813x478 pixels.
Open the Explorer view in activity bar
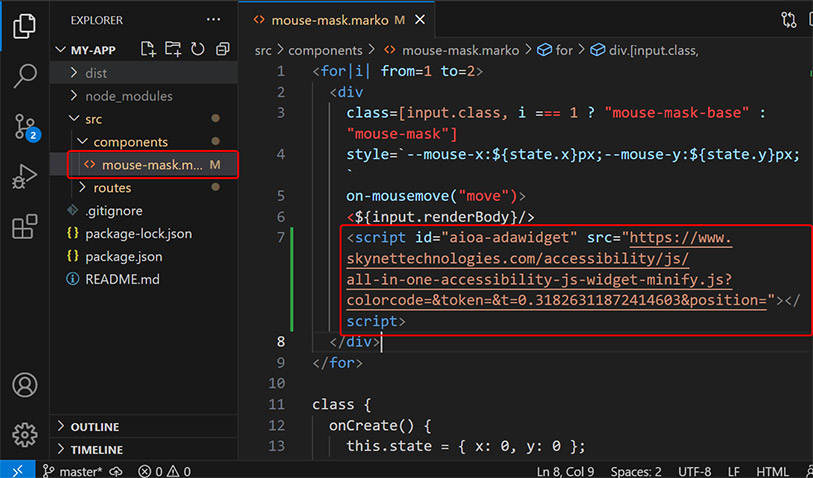tap(24, 26)
